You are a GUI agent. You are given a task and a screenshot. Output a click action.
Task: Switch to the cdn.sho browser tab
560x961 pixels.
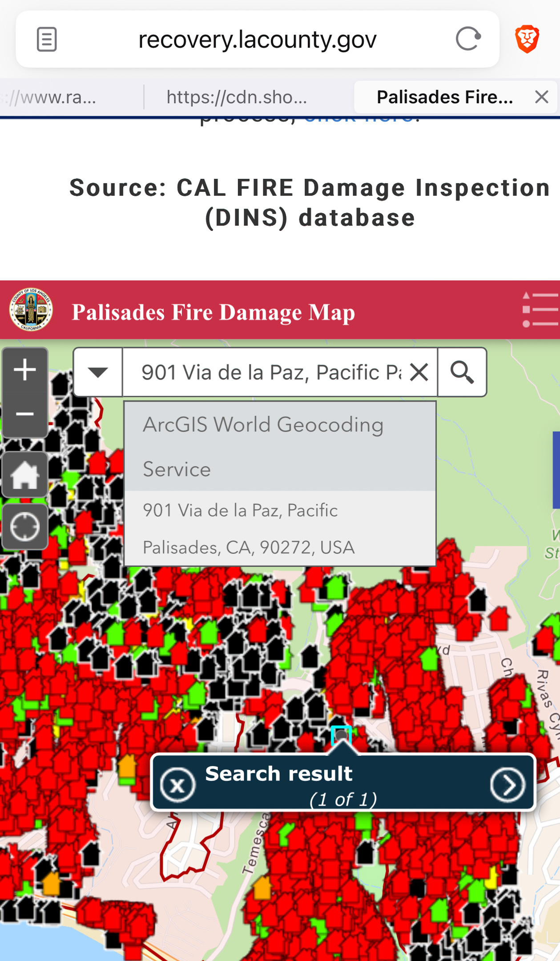[237, 97]
